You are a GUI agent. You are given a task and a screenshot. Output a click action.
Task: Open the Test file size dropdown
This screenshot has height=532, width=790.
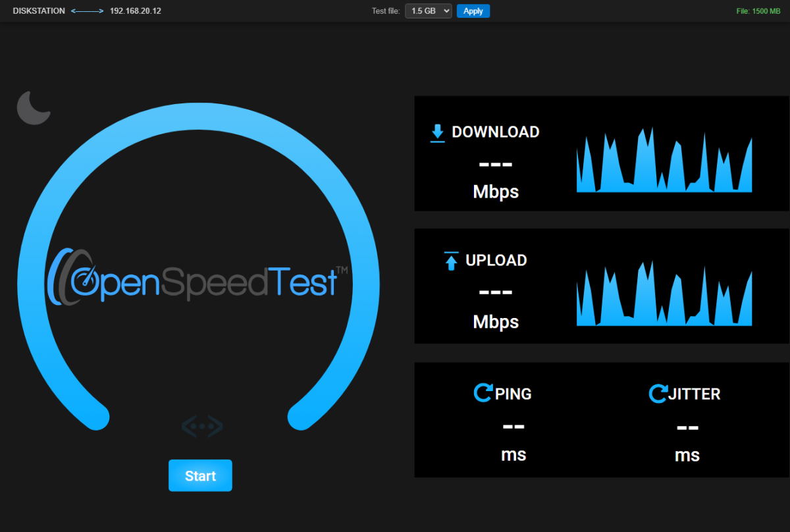click(428, 11)
